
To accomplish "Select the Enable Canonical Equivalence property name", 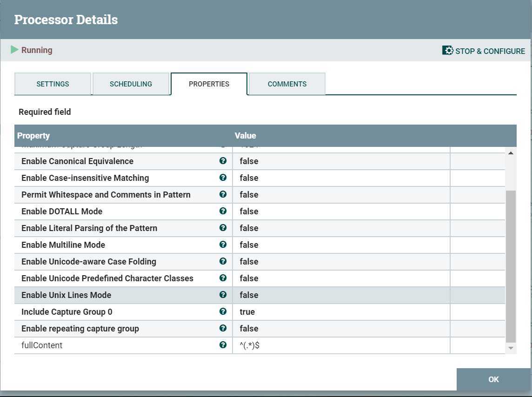I will (77, 161).
